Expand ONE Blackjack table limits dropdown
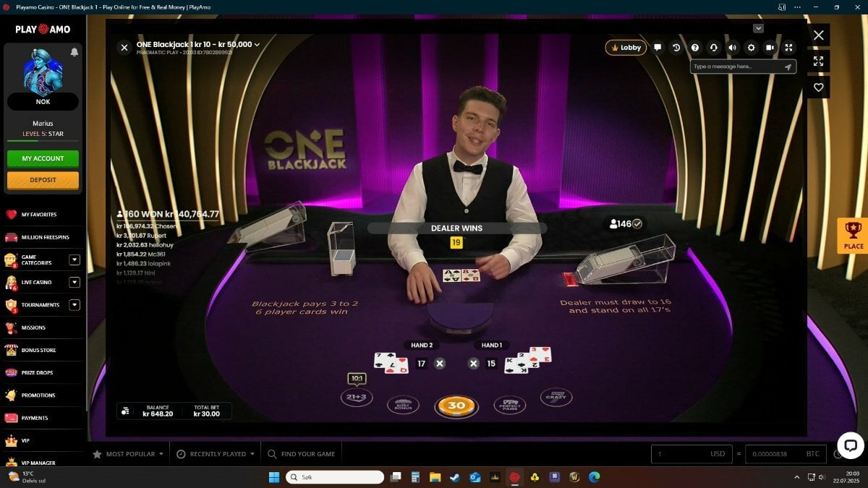 point(256,45)
